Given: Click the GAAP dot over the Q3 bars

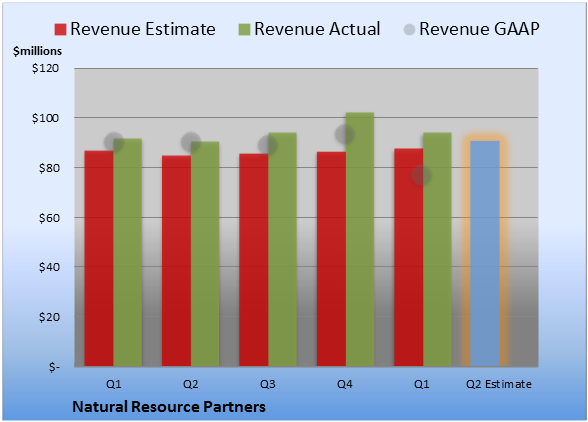Looking at the screenshot, I should click(x=268, y=146).
